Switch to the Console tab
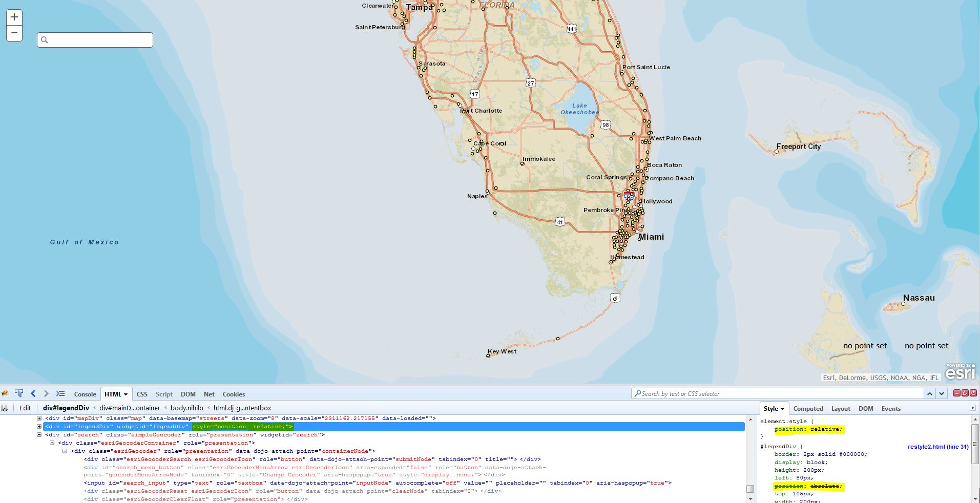Screen dimensions: 980x503 pos(85,394)
